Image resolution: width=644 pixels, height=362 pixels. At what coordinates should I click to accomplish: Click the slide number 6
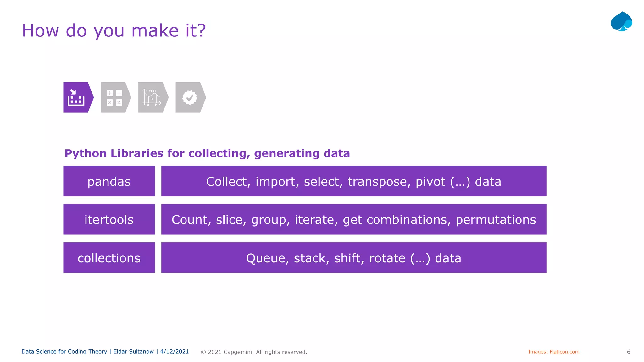[628, 352]
